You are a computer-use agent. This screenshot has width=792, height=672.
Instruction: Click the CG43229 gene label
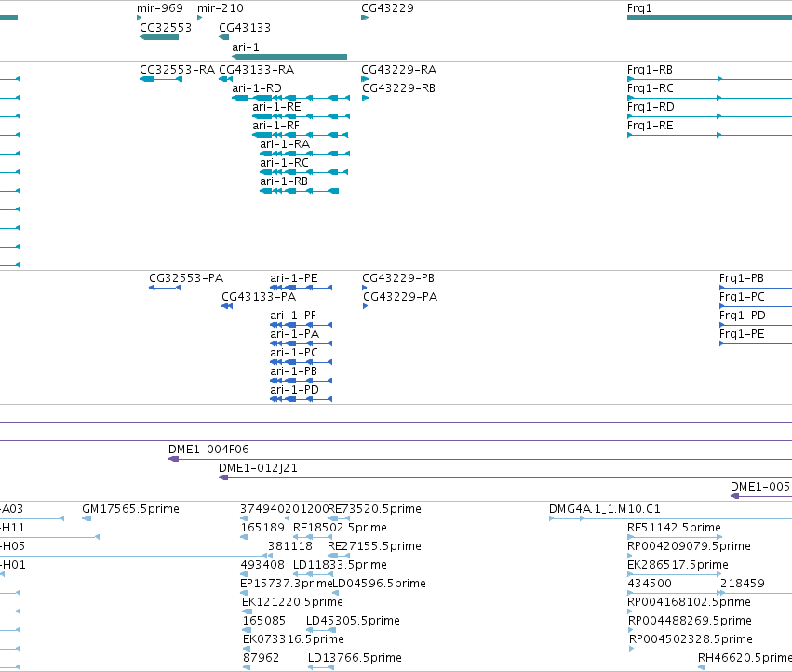[387, 8]
